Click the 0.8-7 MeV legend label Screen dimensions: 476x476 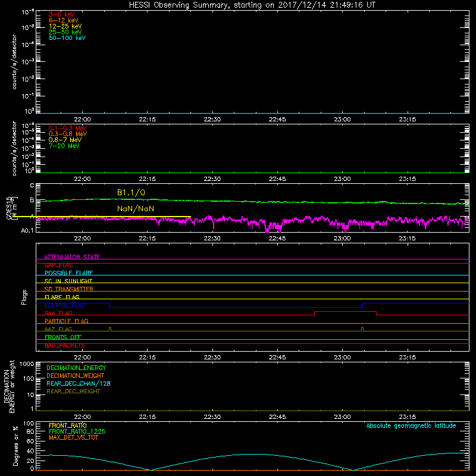[x=65, y=140]
